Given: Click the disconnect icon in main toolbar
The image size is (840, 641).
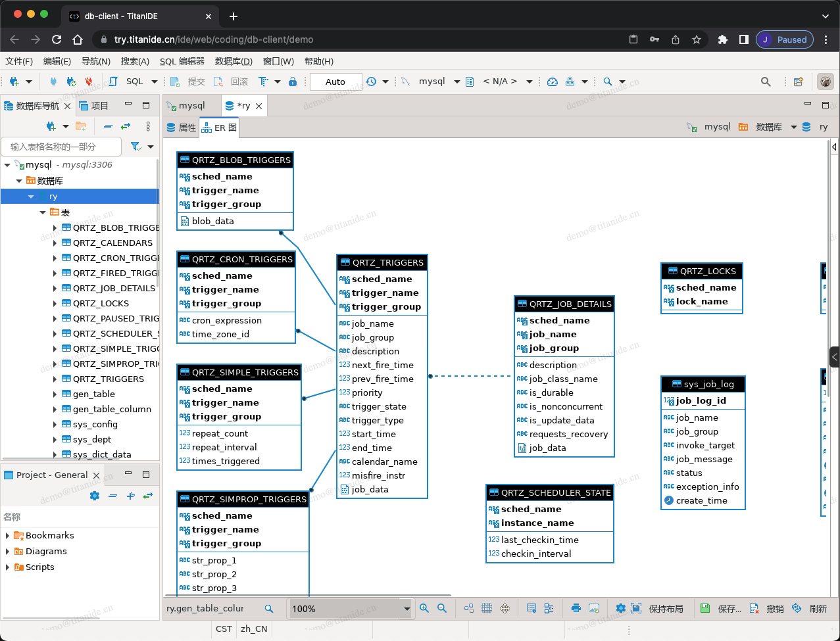Looking at the screenshot, I should pyautogui.click(x=88, y=82).
